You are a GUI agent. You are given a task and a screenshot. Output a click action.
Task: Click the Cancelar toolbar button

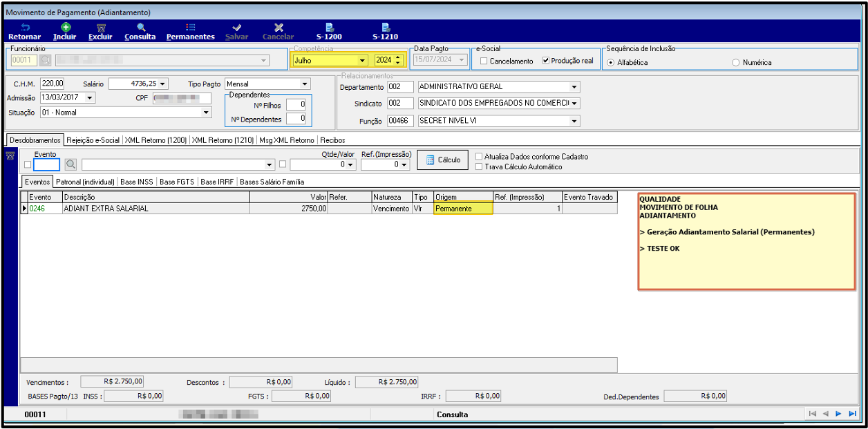(x=279, y=32)
